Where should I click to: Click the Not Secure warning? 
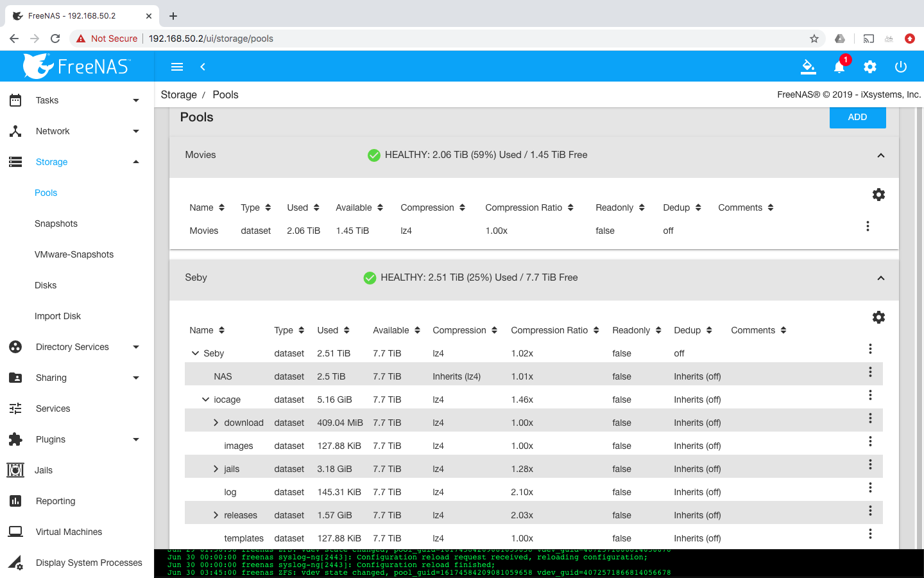click(x=107, y=39)
